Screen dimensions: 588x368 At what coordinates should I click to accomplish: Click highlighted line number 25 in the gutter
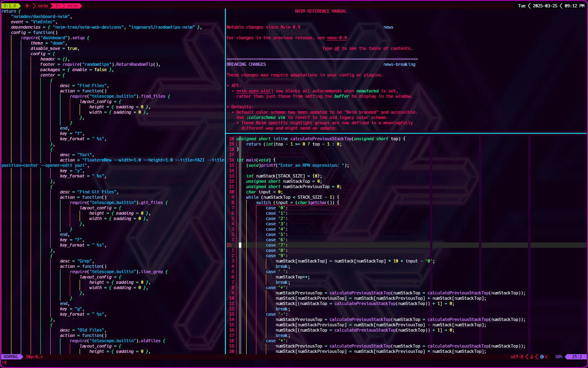point(229,245)
